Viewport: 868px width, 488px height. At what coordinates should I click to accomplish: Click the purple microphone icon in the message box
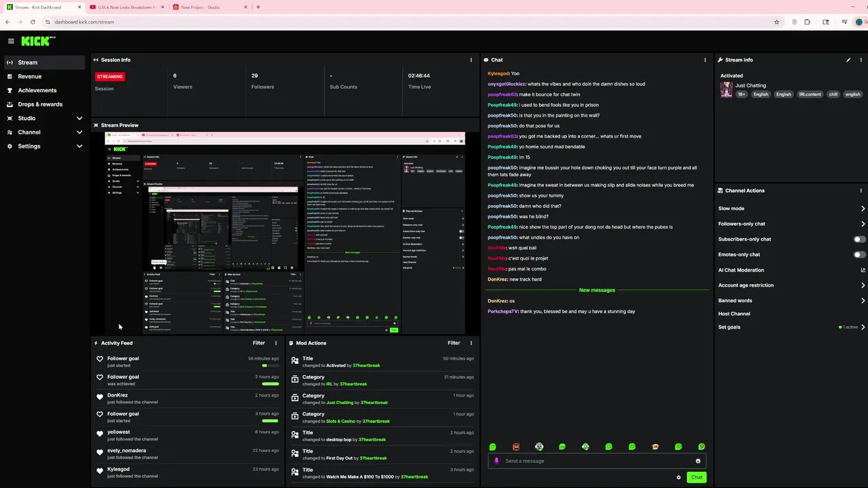tap(496, 461)
